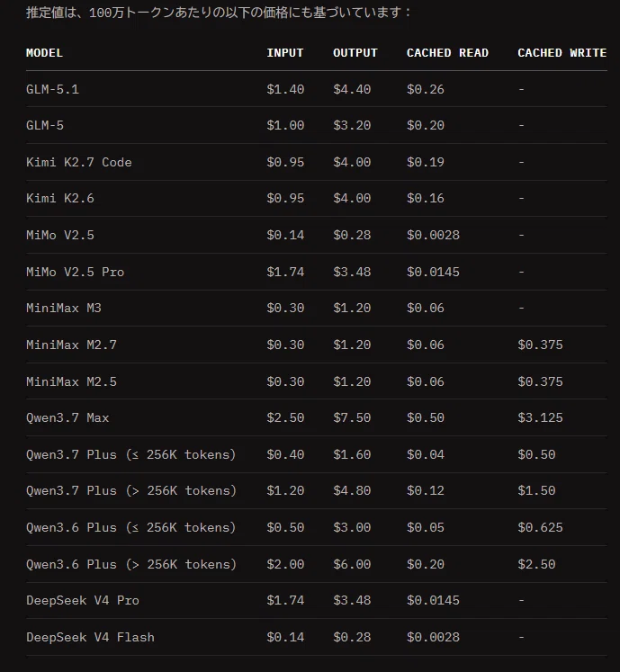The width and height of the screenshot is (620, 672).
Task: Click the Japanese description text above table
Action: pos(219,13)
